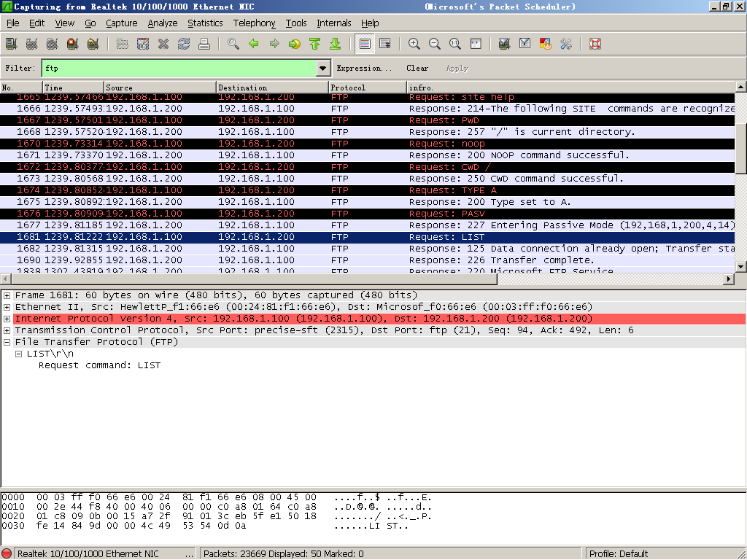Image resolution: width=747 pixels, height=560 pixels.
Task: Toggle packet list colorization
Action: point(365,44)
